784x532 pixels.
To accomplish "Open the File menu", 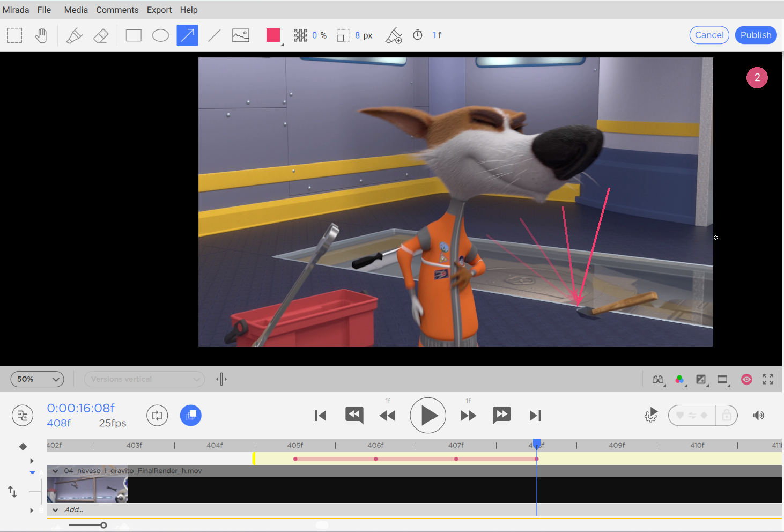I will coord(44,10).
